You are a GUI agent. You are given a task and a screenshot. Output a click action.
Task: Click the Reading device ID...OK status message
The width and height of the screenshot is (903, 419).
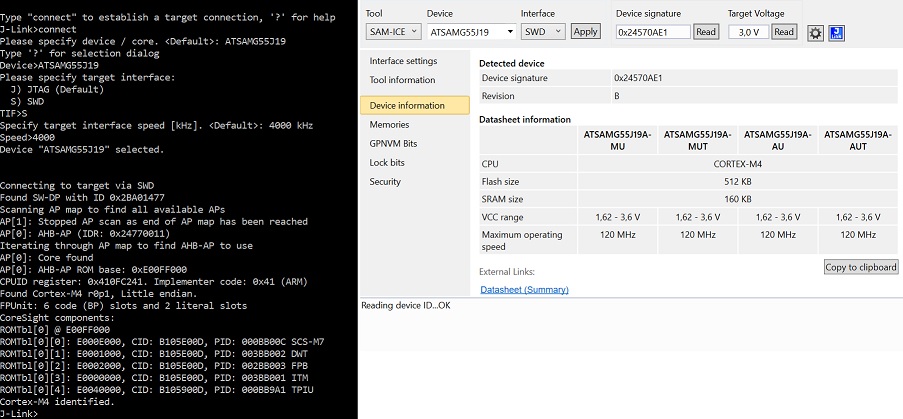[405, 306]
